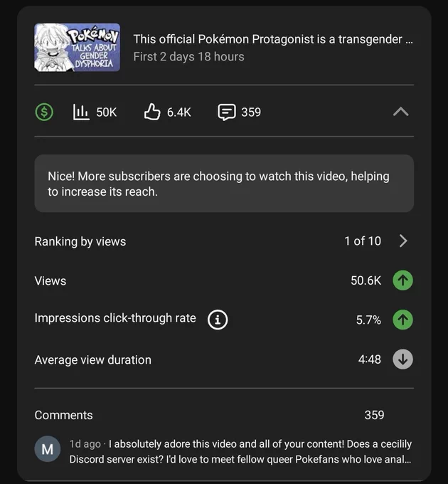Click the click-through rate green up-arrow

pyautogui.click(x=402, y=320)
